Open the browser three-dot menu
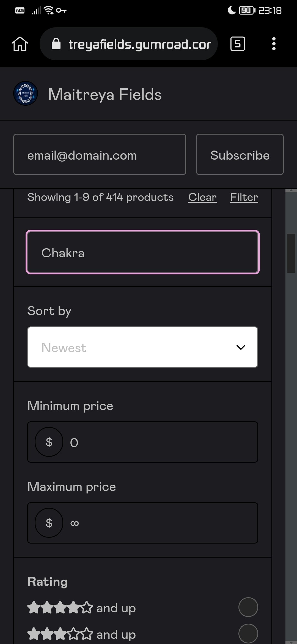 [x=274, y=44]
